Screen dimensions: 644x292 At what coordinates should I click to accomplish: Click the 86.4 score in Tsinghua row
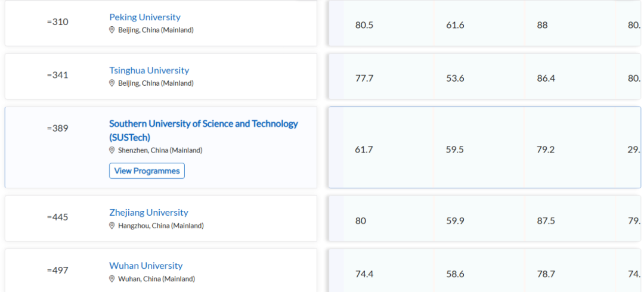(x=546, y=79)
